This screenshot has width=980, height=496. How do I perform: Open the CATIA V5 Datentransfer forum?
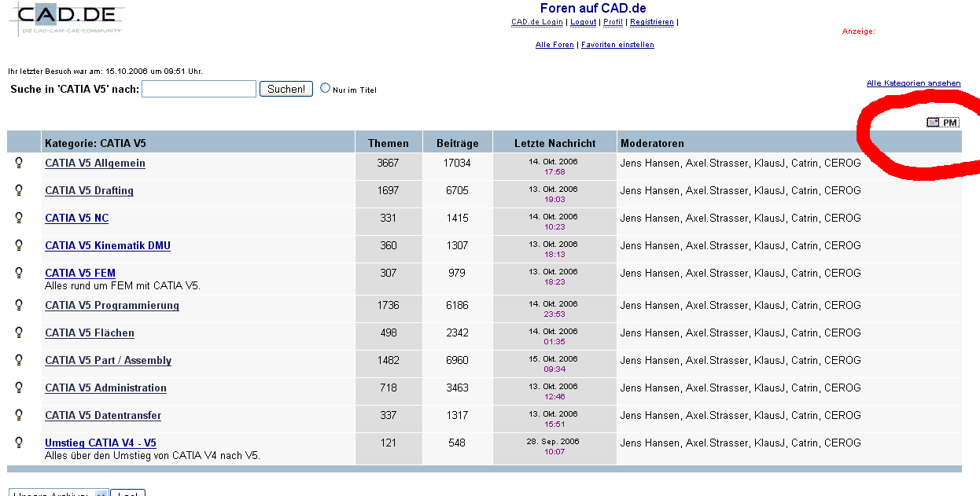click(103, 416)
